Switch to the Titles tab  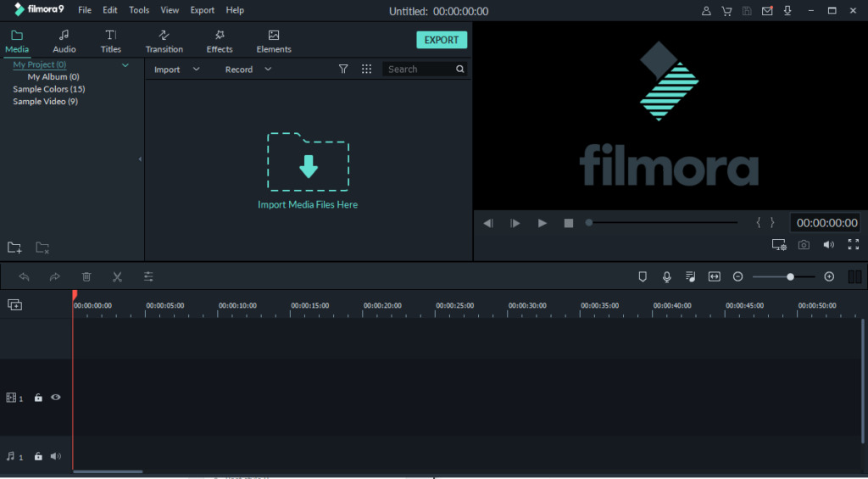[x=111, y=42]
